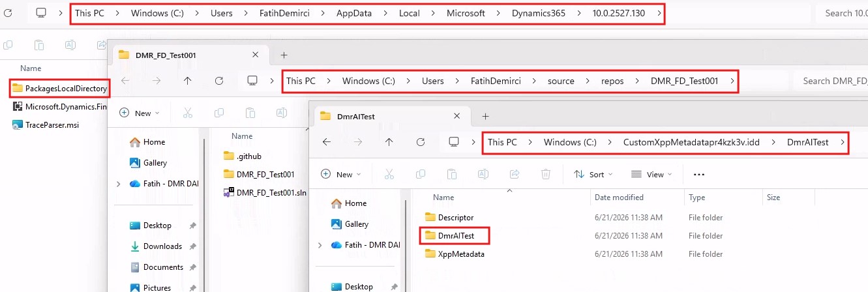
Task: Open the Sort dropdown in DmrAITest
Action: pos(593,174)
